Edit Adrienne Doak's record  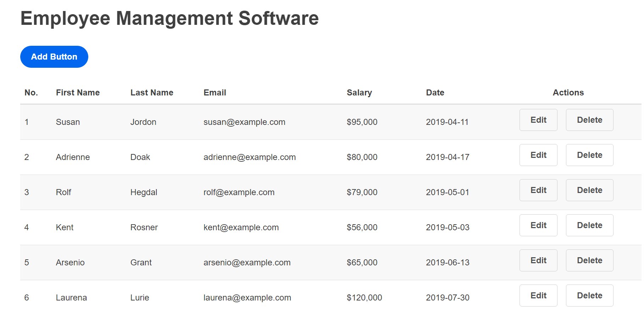[538, 155]
